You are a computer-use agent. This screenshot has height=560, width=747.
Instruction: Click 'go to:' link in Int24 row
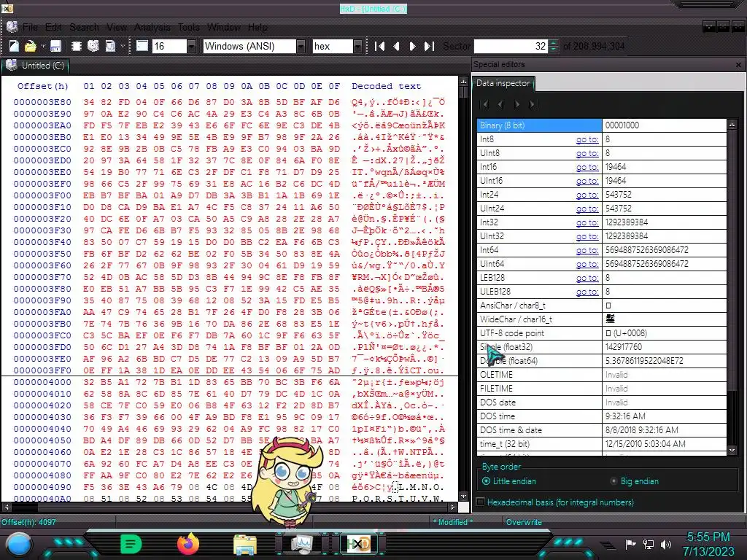tap(587, 195)
